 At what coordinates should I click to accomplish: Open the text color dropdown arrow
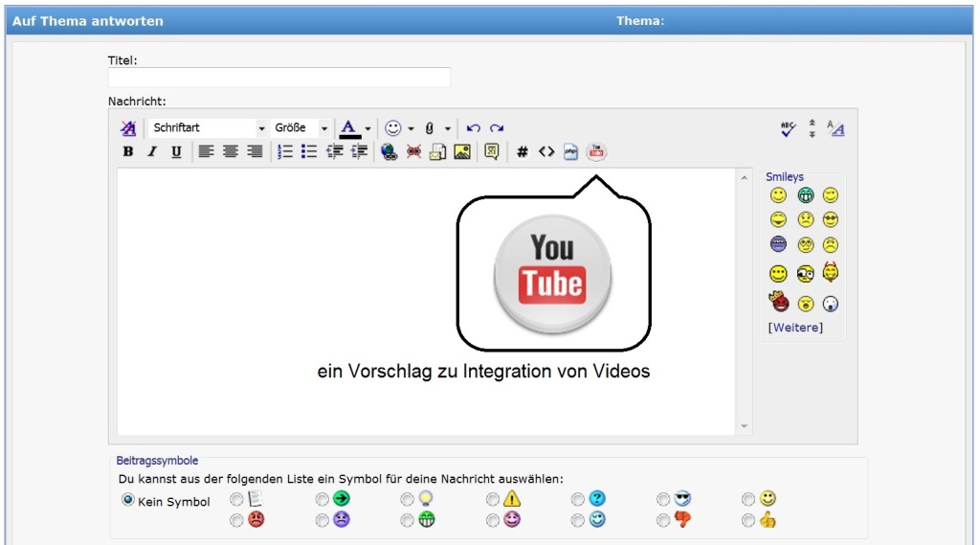[368, 129]
